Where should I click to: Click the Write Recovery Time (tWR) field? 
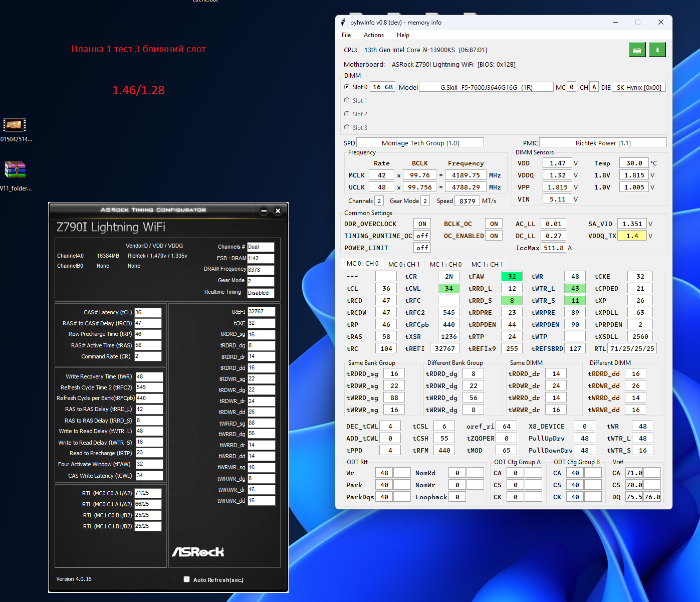coord(149,376)
